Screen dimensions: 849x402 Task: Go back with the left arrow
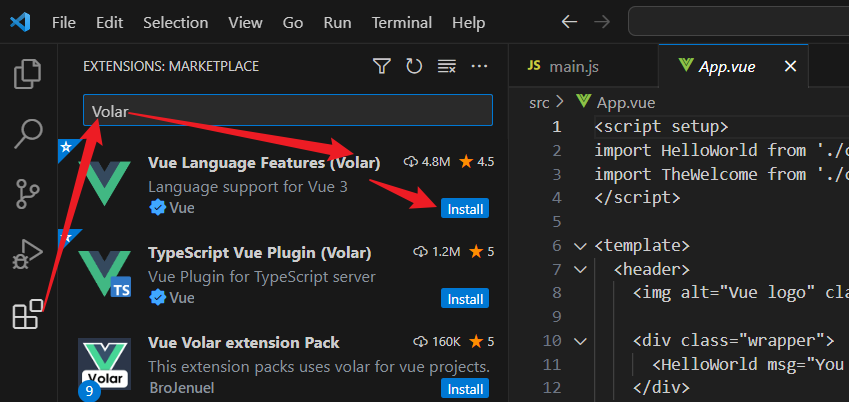pos(569,22)
